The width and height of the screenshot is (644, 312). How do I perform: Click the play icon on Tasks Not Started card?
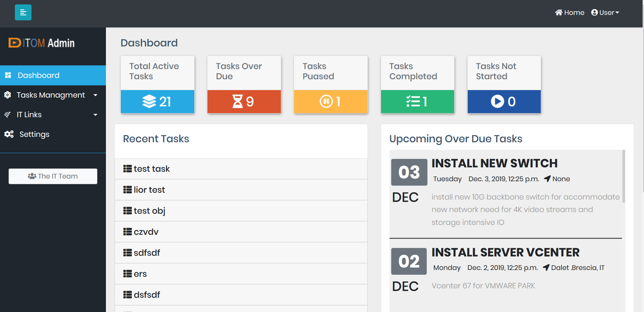point(497,101)
